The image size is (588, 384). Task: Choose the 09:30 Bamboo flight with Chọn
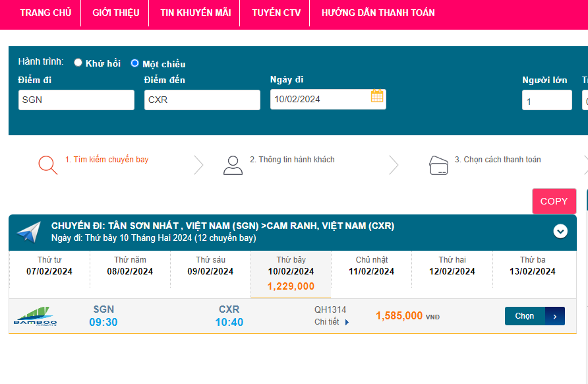(x=525, y=316)
